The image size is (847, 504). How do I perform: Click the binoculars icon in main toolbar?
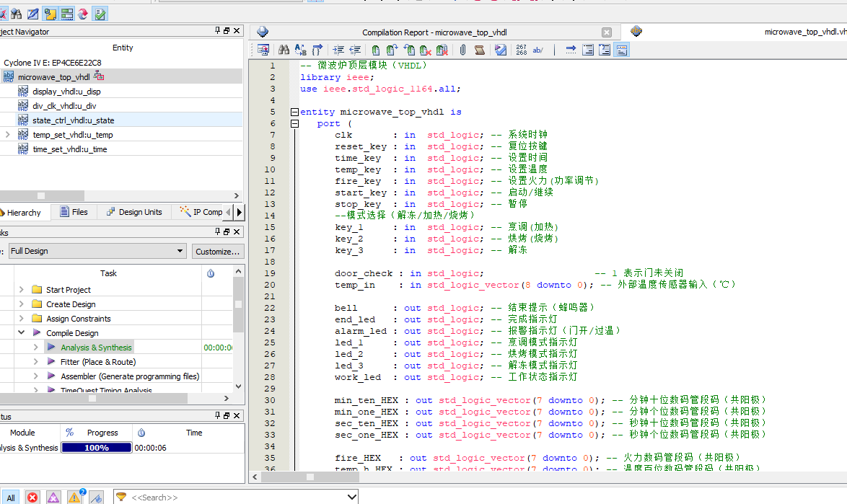click(17, 14)
